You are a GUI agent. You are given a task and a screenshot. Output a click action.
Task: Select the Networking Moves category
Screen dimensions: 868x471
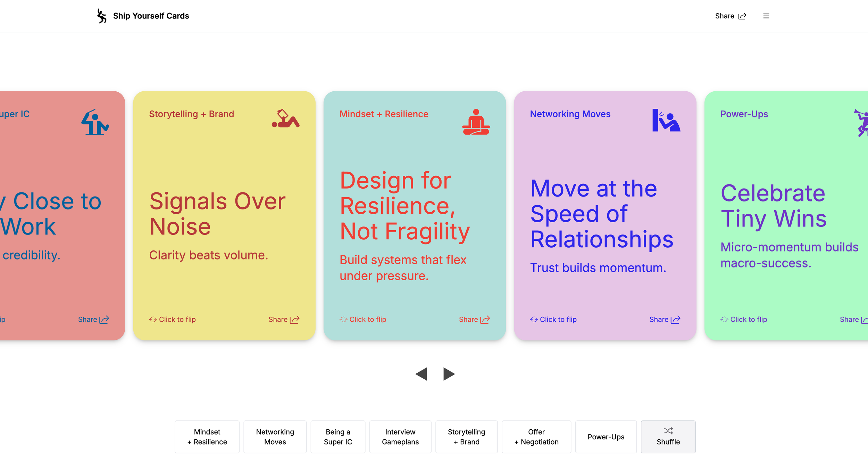click(x=275, y=437)
